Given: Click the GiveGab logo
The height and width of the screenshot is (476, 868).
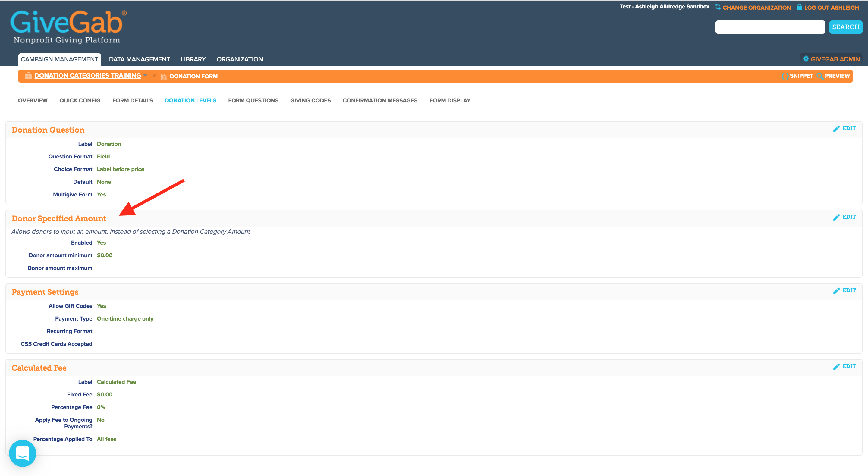Looking at the screenshot, I should [69, 27].
